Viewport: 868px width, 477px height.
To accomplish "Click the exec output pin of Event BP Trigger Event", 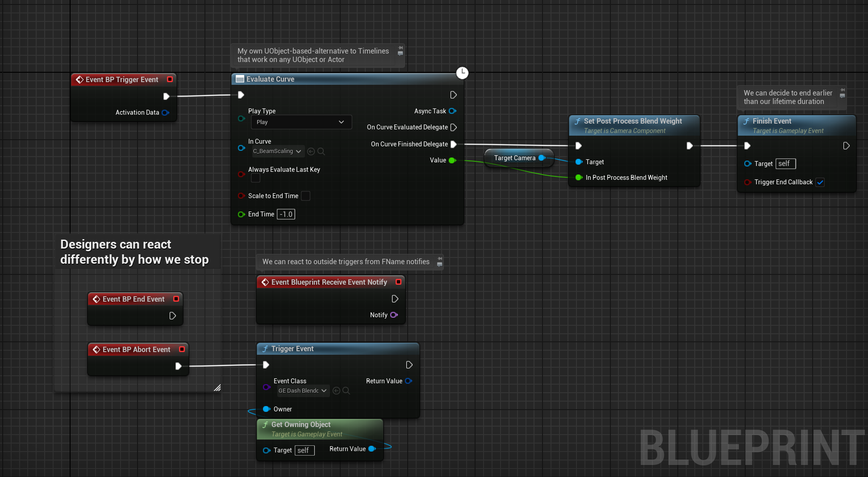I will point(166,96).
